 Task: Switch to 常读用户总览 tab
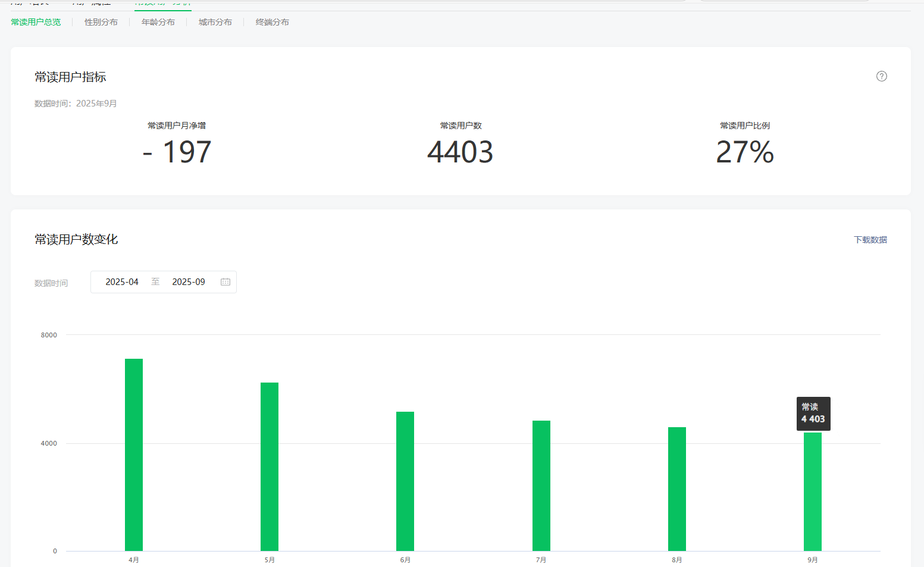36,22
